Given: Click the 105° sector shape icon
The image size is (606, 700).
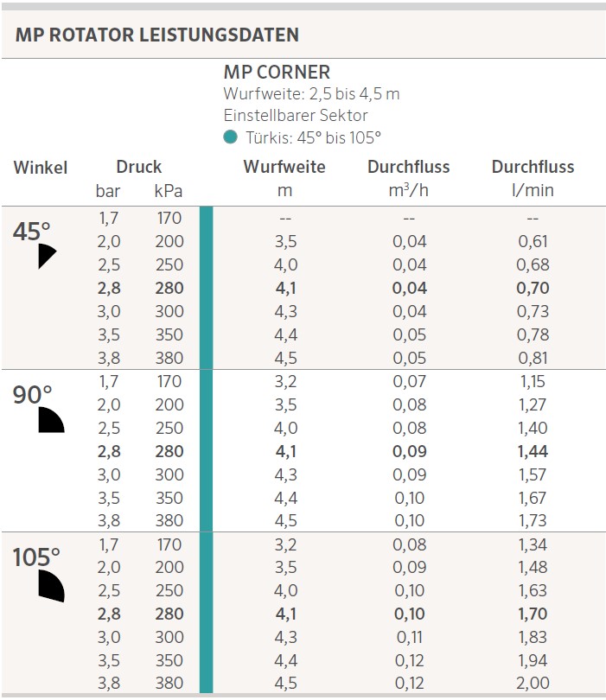Looking at the screenshot, I should [x=51, y=586].
